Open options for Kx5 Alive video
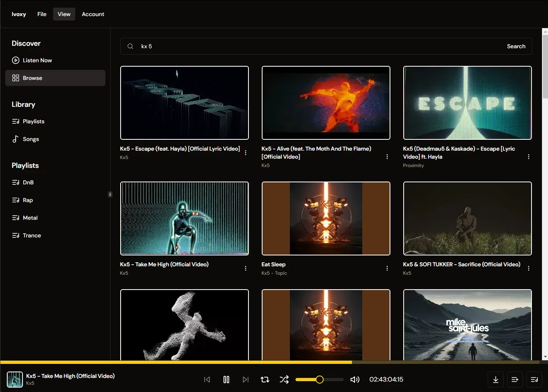Image resolution: width=548 pixels, height=392 pixels. coord(387,157)
